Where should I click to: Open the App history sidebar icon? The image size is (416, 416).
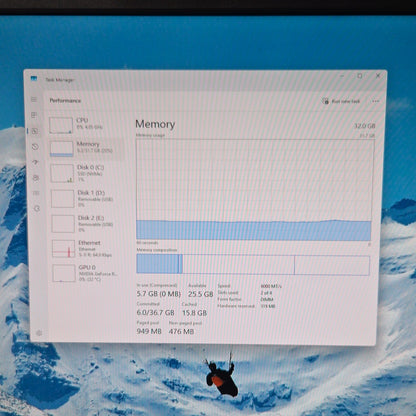tap(35, 147)
